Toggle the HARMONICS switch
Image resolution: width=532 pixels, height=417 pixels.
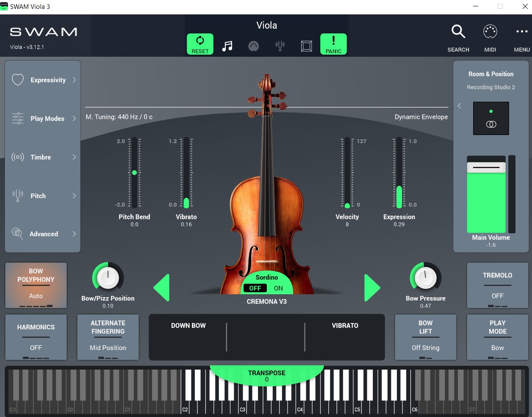click(36, 337)
